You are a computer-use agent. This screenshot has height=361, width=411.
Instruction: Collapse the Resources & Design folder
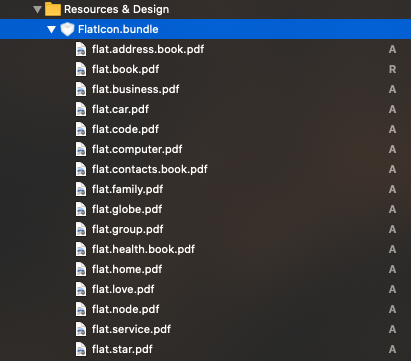pyautogui.click(x=38, y=9)
